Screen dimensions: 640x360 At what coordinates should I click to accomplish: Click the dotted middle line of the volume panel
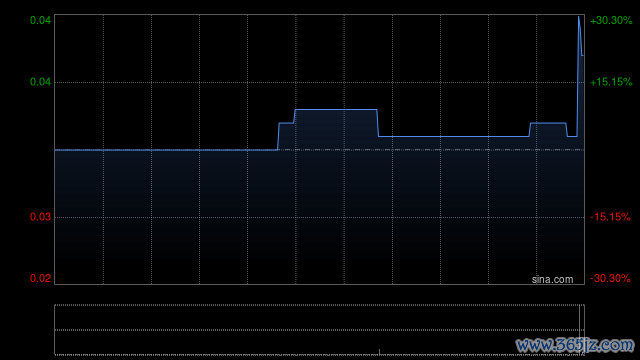[x=319, y=330]
